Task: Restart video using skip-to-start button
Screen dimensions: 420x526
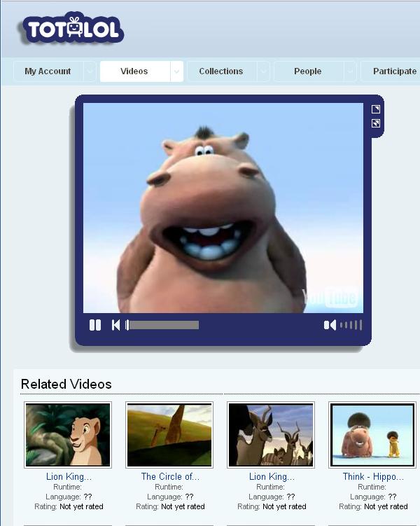Action: point(115,325)
